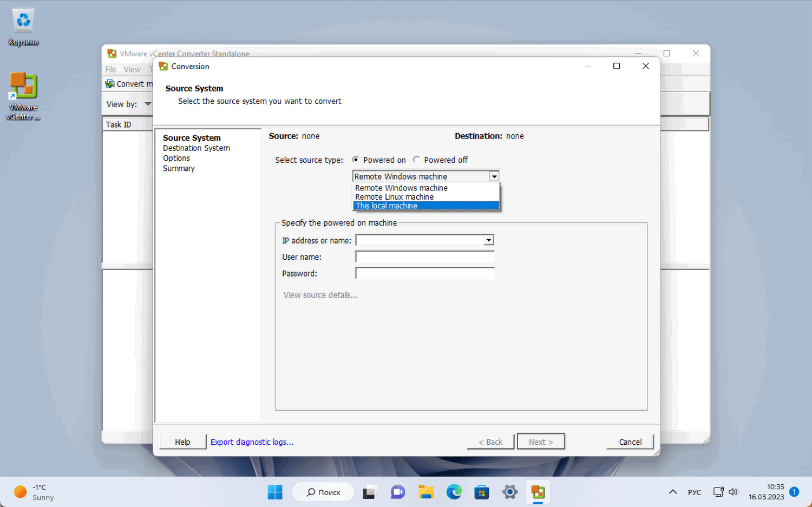Open VMware vCenter desktop shortcut icon
The image size is (812, 507).
(23, 96)
